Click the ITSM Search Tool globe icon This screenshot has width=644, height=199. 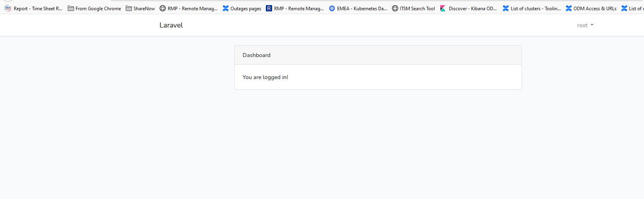[x=395, y=8]
